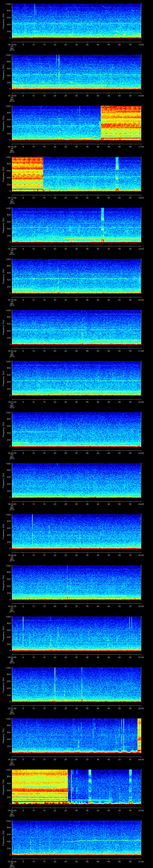Click the 18:23:00 start time label
Viewport: 153px width, 868px height.
click(x=12, y=504)
